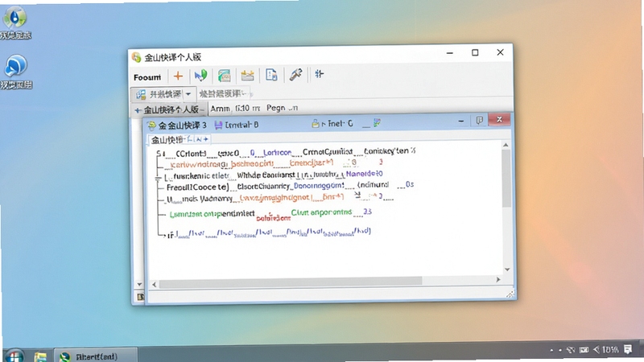Select the greyed second mode tab

pos(225,94)
